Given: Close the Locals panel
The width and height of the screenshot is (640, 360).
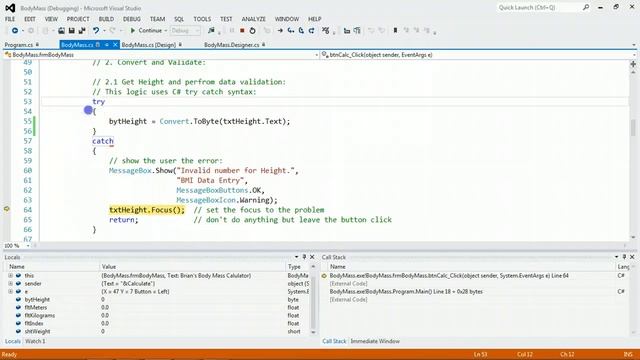Looking at the screenshot, I should pos(312,257).
